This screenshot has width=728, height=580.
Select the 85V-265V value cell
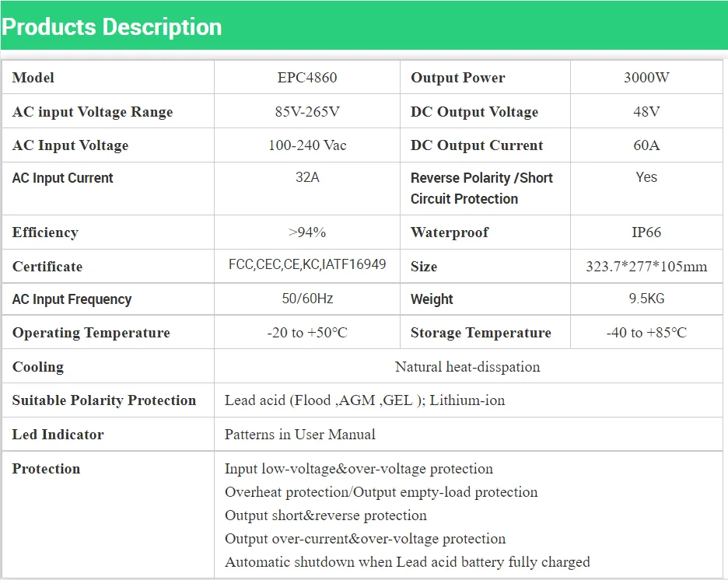coord(307,112)
